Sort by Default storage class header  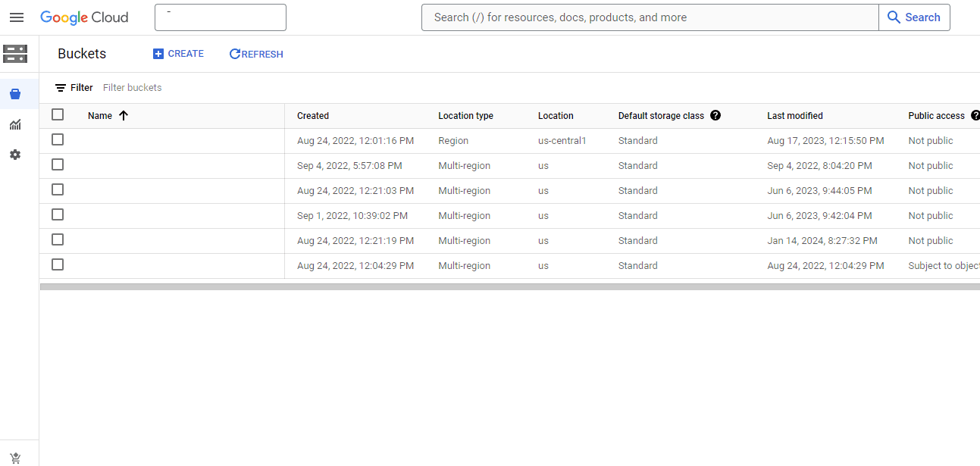(x=661, y=116)
